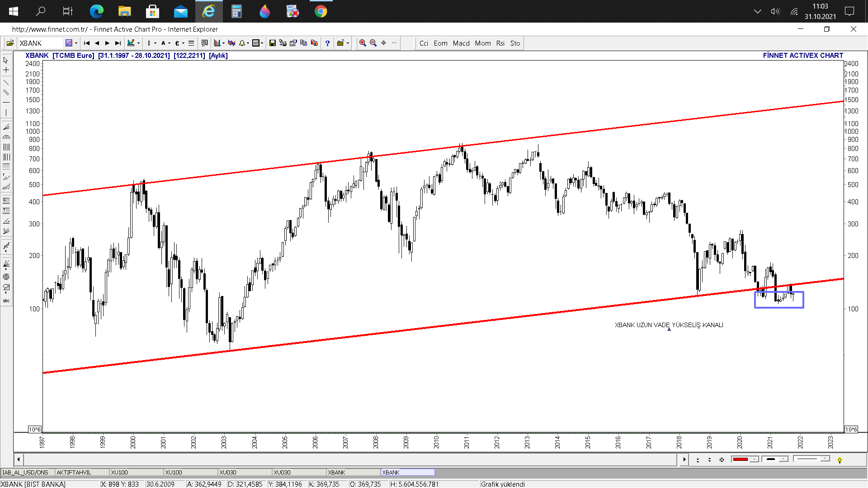Viewport: 868px width, 488px height.
Task: Click the comment note icon in toolbar
Action: [204, 43]
